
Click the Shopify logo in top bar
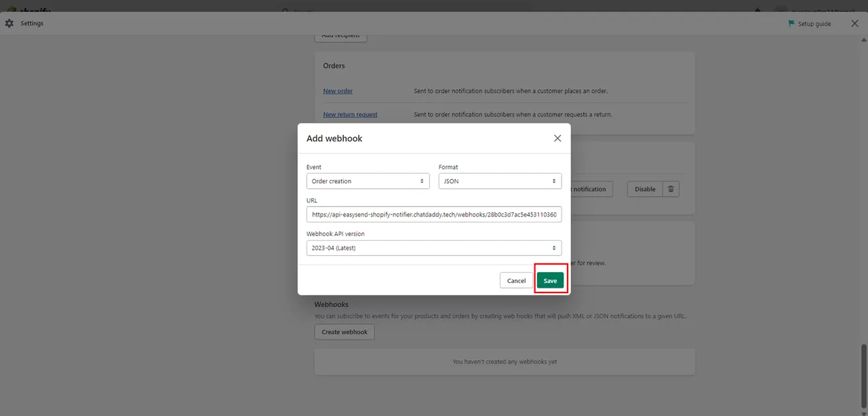(27, 10)
